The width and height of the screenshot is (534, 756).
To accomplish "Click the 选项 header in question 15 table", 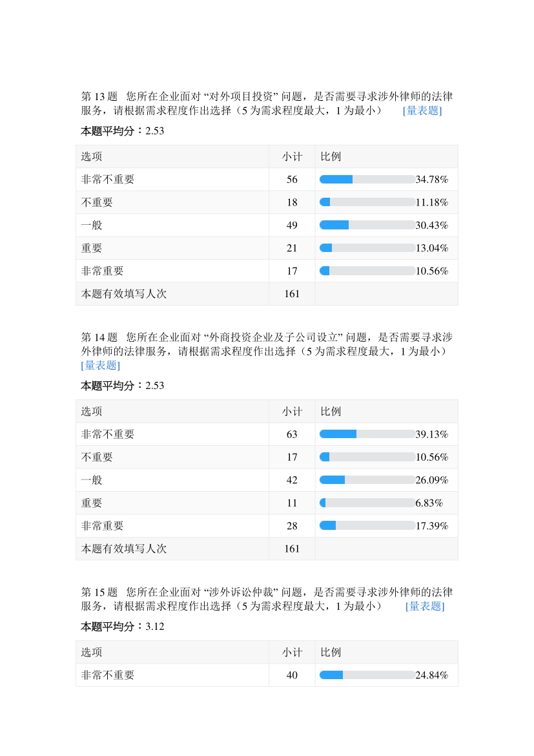I will click(x=92, y=653).
